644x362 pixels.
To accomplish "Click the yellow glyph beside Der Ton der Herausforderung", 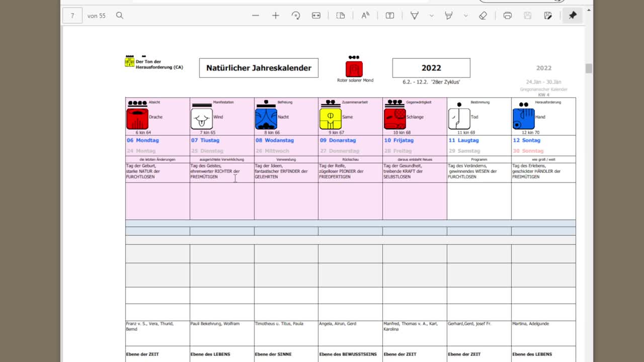I will (129, 62).
